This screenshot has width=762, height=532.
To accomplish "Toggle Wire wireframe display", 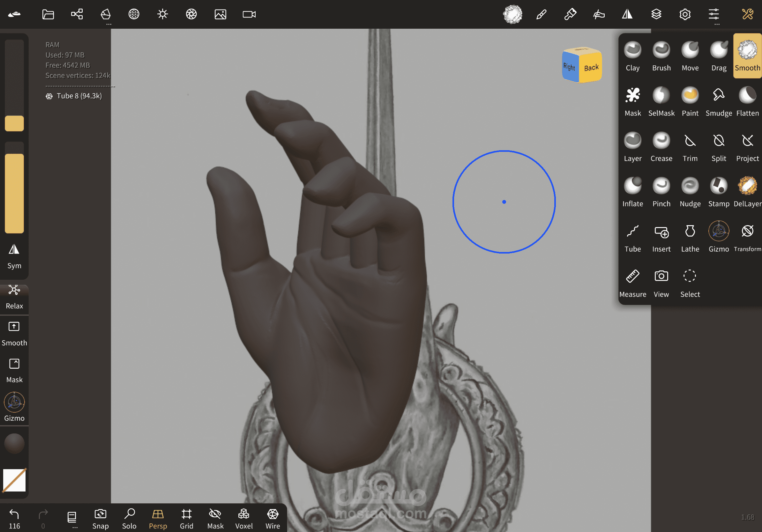I will coord(273,519).
